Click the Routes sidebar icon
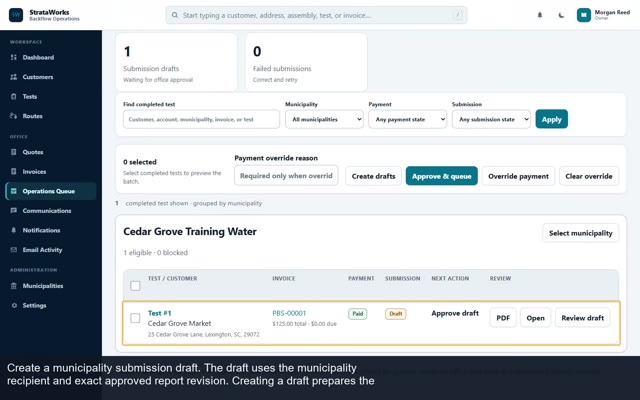 pos(13,116)
